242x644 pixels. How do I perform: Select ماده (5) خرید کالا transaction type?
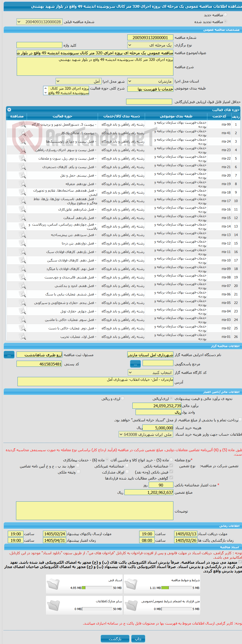click(x=171, y=460)
